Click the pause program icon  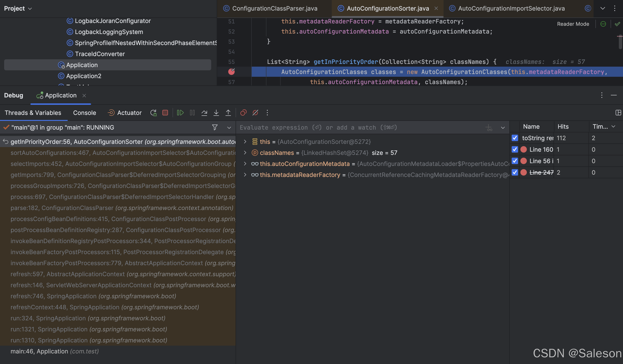(192, 113)
